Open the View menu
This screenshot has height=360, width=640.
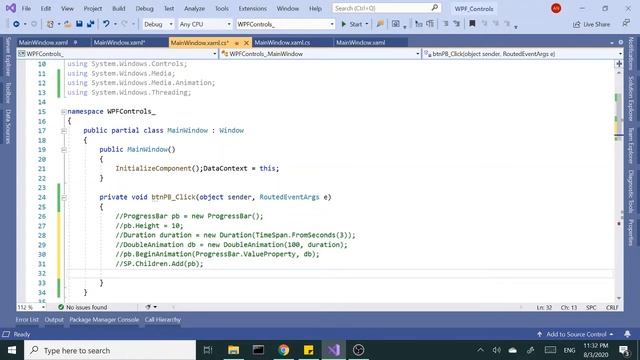tap(67, 8)
